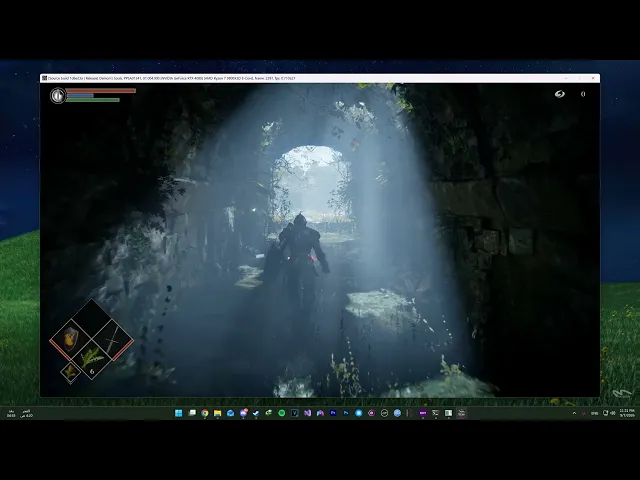Screen dimensions: 640x480
Task: Open Photoshop from the taskbar
Action: 346,413
